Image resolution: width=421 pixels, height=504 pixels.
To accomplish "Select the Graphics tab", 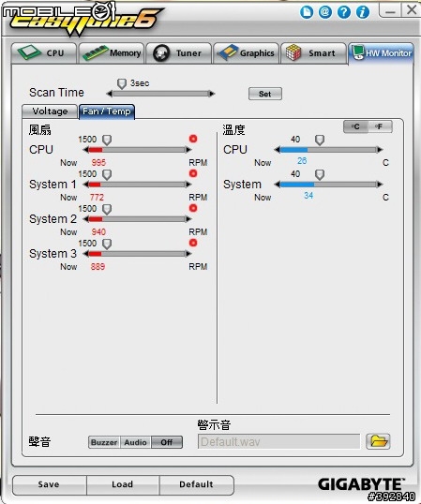I will [x=247, y=52].
